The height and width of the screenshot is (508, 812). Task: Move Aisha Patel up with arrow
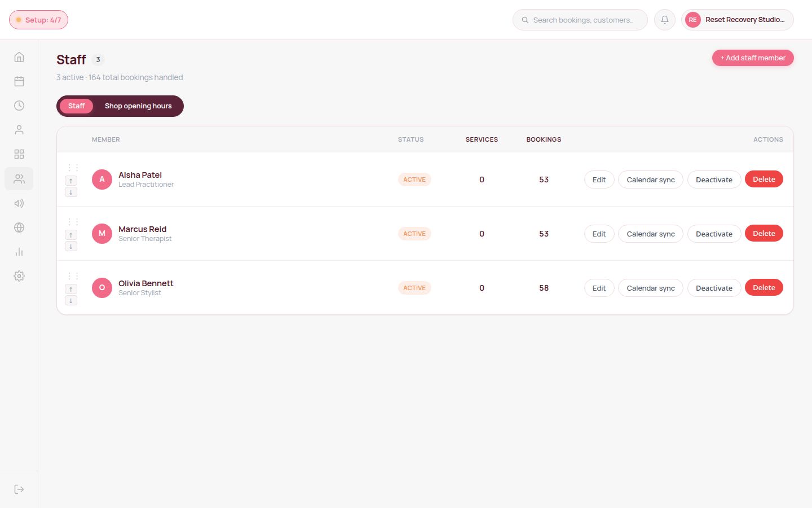click(x=71, y=181)
